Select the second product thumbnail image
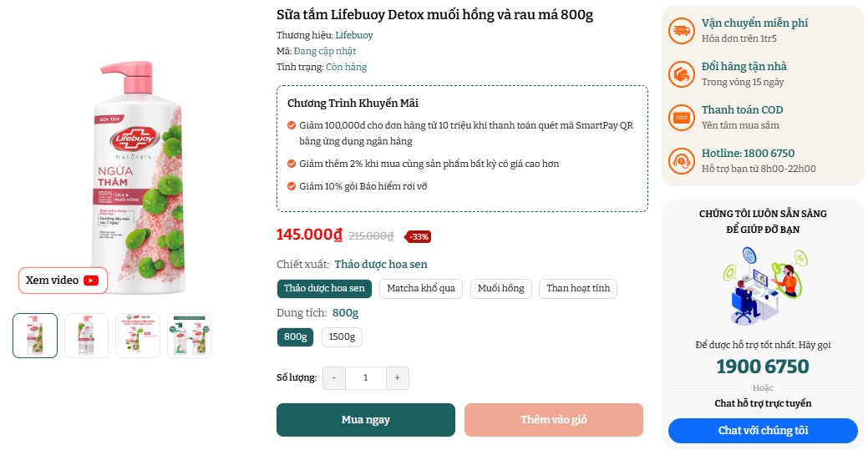 click(87, 336)
